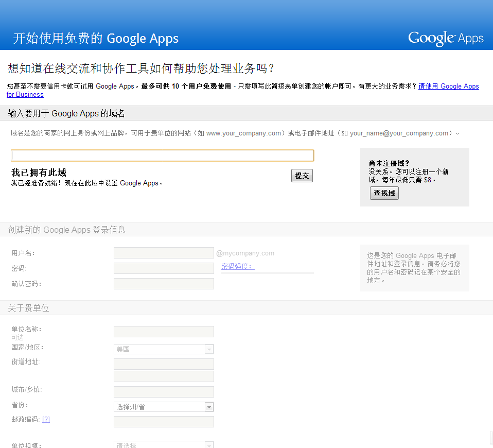Open the 请使用 Google Apps for Business link
493x448 pixels.
448,86
